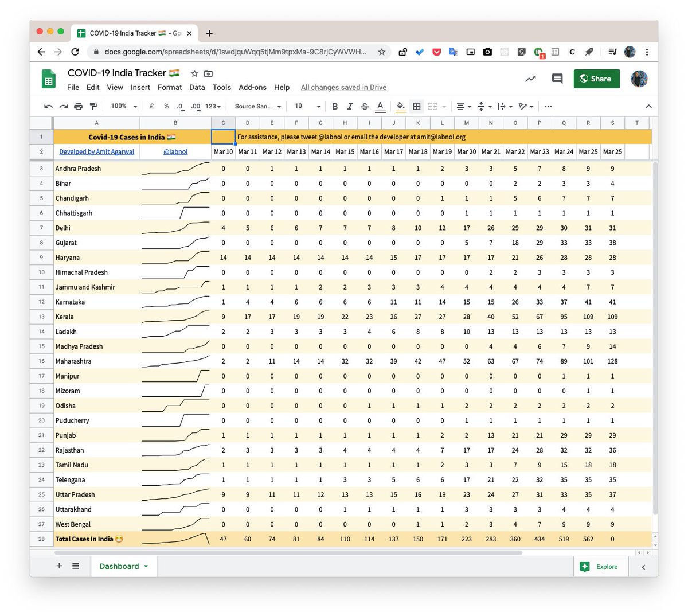The height and width of the screenshot is (616, 688).
Task: Open text wrapping dropdown
Action: coord(505,106)
